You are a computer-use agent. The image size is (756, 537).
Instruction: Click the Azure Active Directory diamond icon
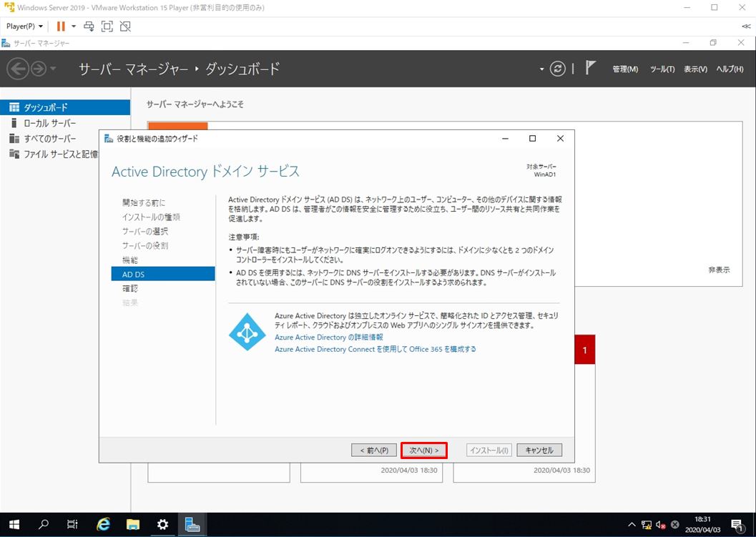click(x=247, y=332)
